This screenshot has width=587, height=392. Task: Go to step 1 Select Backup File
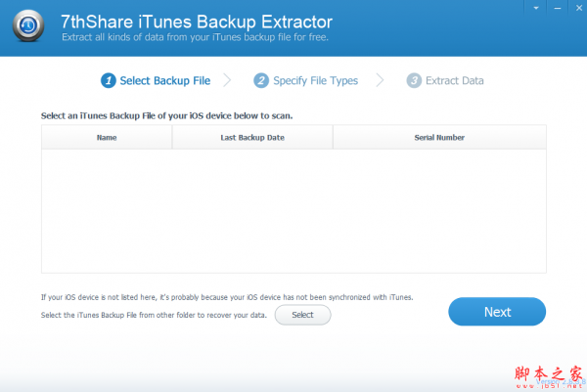[156, 80]
